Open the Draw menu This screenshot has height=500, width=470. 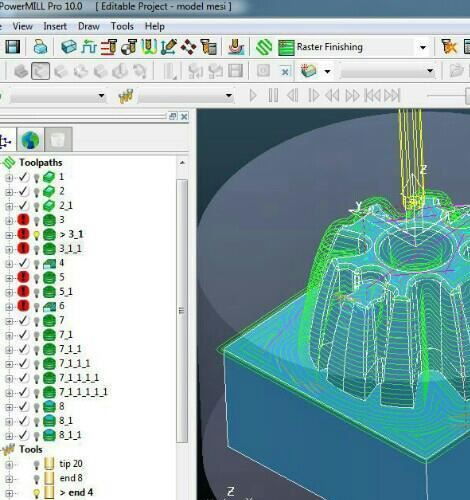pos(89,26)
